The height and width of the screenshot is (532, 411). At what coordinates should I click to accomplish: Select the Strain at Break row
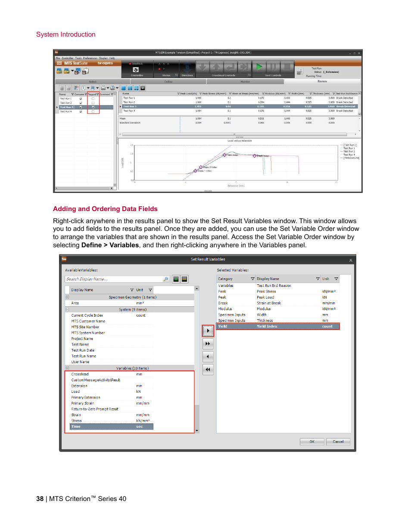278,303
